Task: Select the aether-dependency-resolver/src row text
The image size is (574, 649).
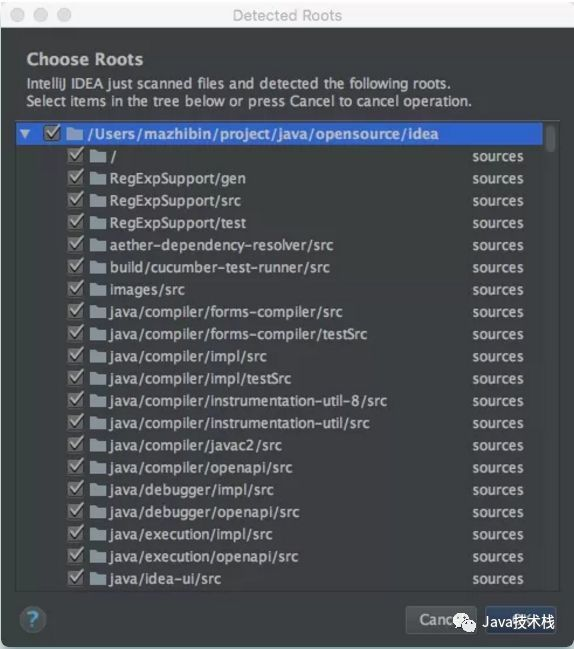Action: (x=221, y=245)
